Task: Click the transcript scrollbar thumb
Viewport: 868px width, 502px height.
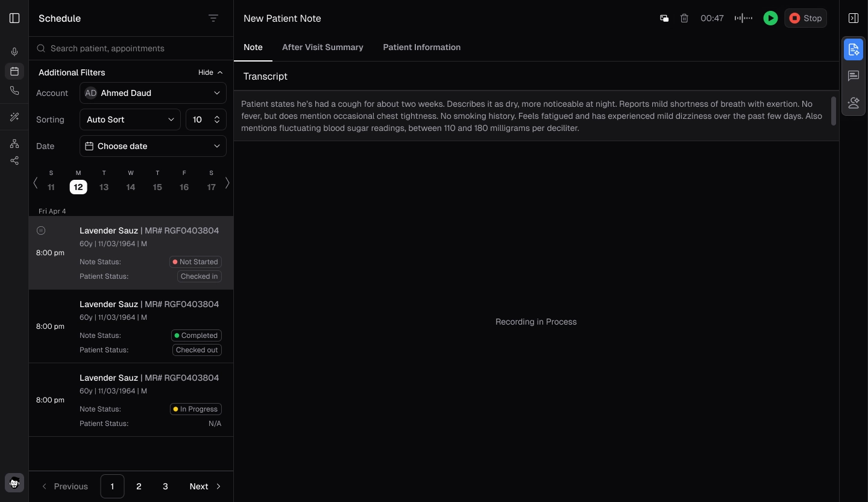Action: pyautogui.click(x=834, y=111)
